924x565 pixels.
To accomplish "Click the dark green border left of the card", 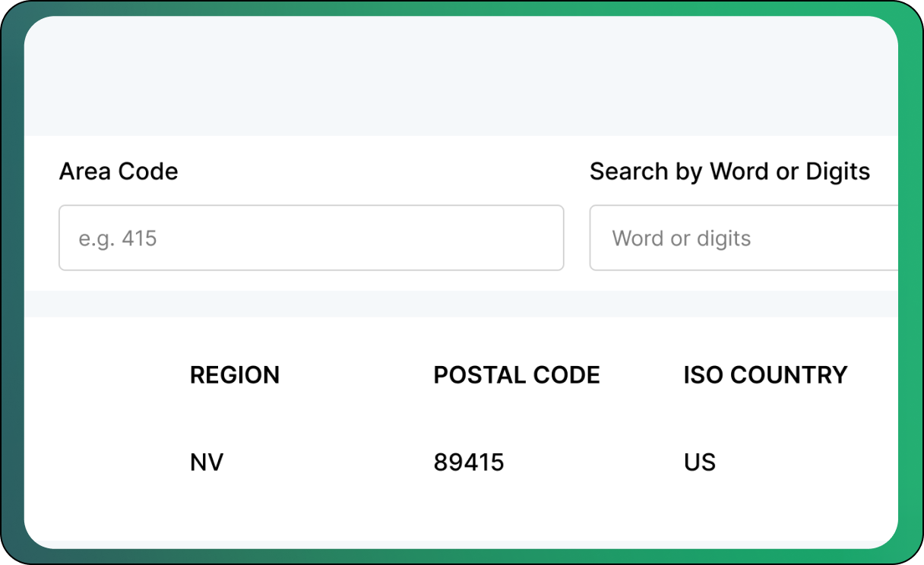I will pos(12,282).
